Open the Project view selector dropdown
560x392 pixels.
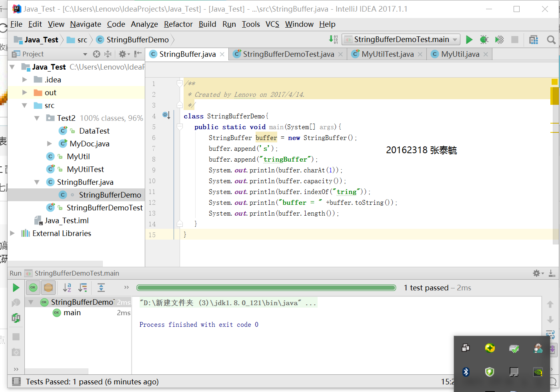click(85, 54)
